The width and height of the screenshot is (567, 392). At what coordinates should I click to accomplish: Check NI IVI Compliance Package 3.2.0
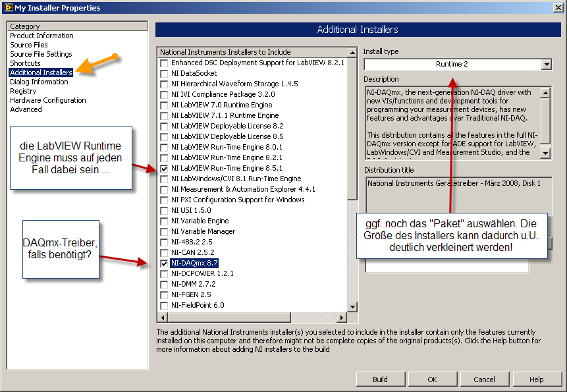click(x=164, y=95)
